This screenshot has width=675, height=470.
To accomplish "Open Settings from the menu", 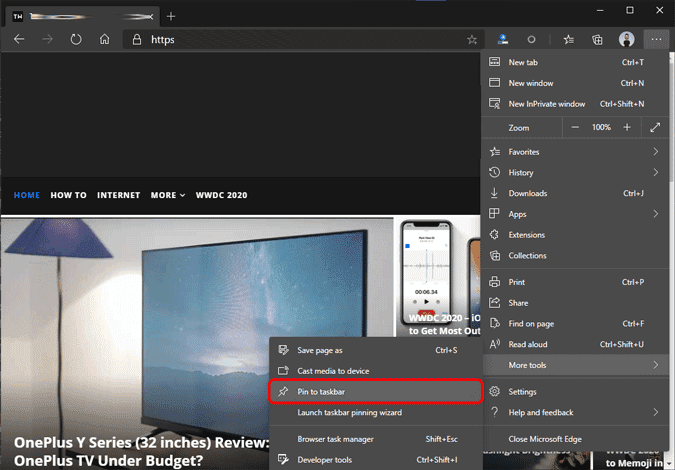I will (x=575, y=392).
